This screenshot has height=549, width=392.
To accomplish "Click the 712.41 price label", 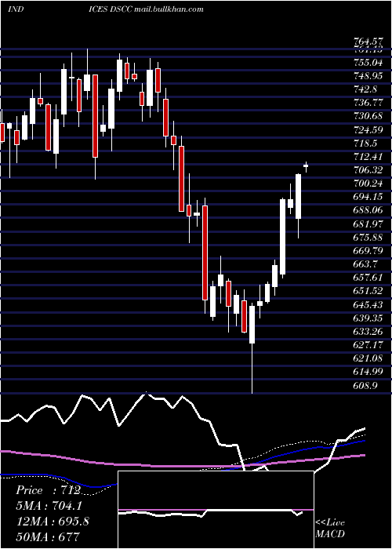I will (368, 156).
